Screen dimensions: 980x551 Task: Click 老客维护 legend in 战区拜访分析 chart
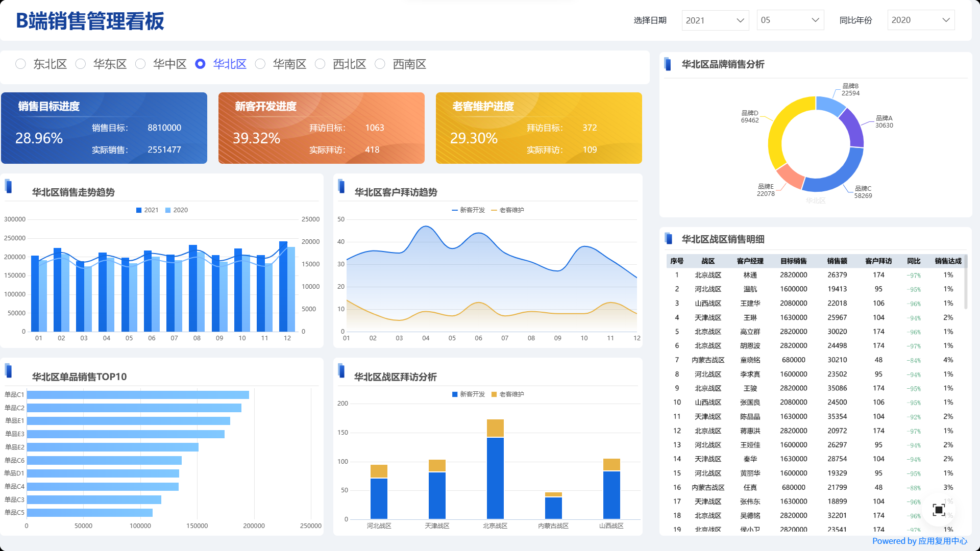coord(507,394)
